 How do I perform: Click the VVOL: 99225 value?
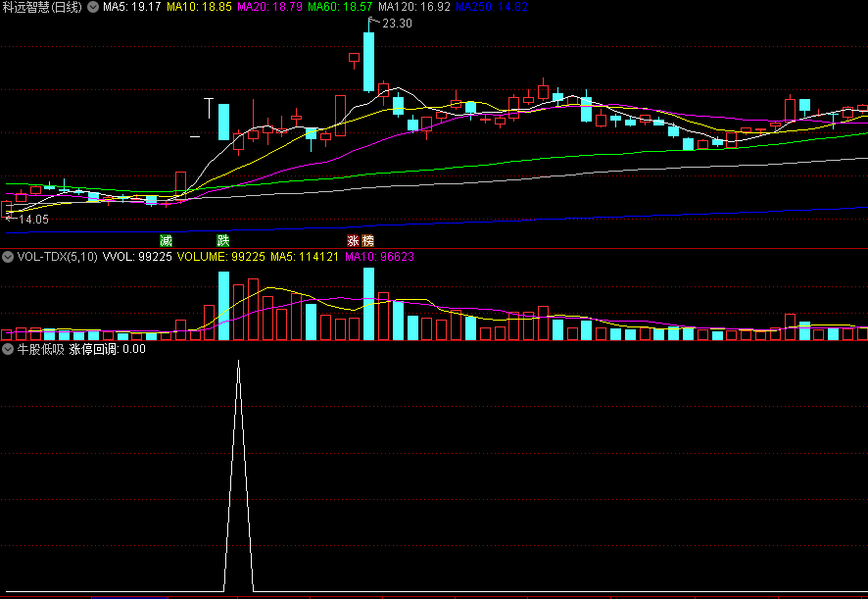[x=138, y=257]
